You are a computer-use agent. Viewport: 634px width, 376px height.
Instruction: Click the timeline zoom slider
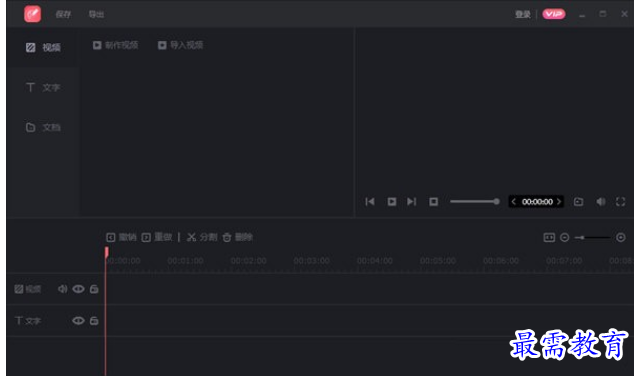tap(593, 237)
